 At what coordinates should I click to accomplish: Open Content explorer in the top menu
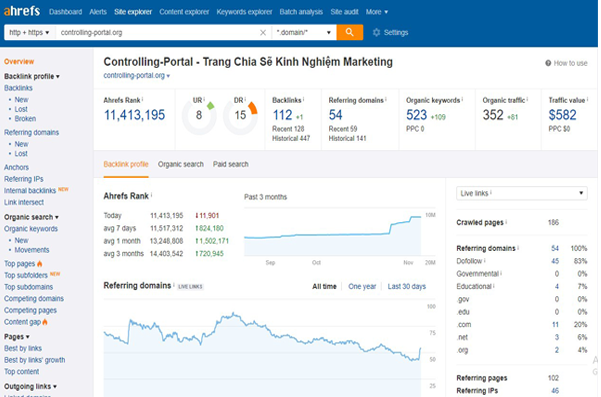pyautogui.click(x=184, y=12)
